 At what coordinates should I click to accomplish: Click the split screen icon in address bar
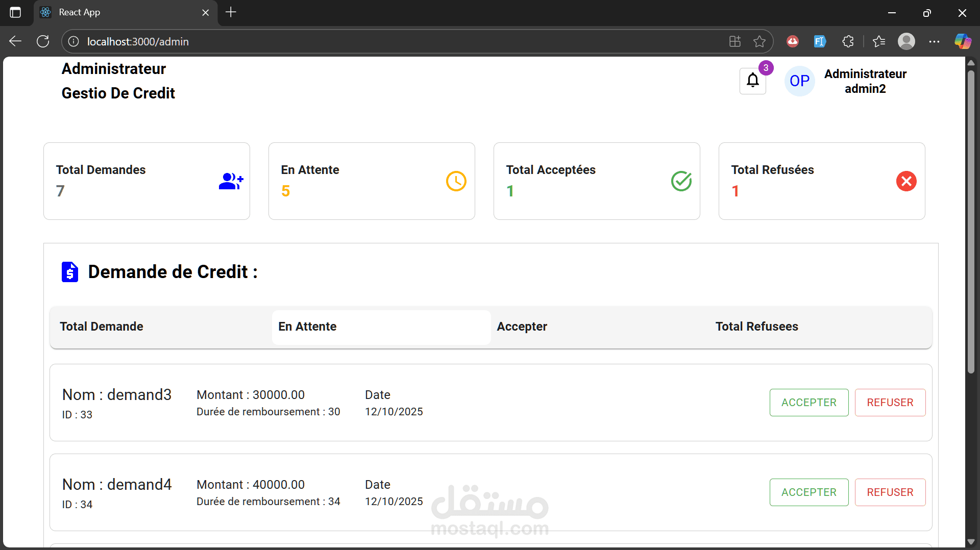(735, 41)
